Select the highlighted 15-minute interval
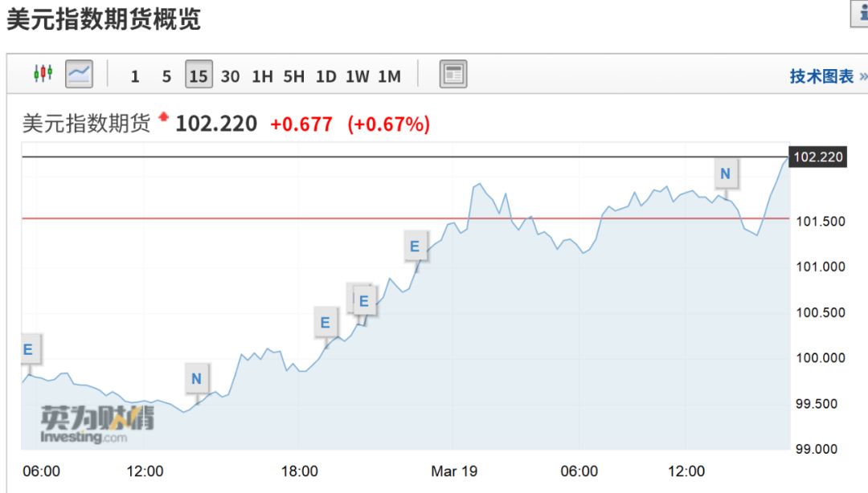The height and width of the screenshot is (493, 868). point(198,76)
